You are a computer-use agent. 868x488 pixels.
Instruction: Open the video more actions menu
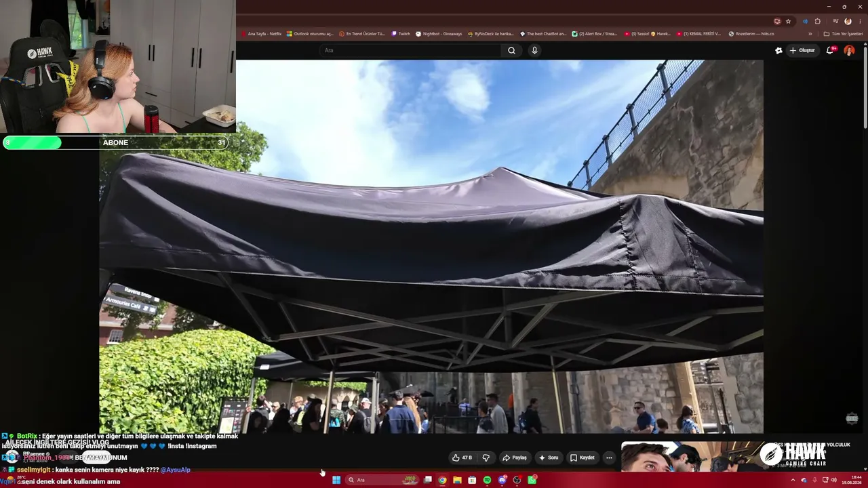(609, 457)
